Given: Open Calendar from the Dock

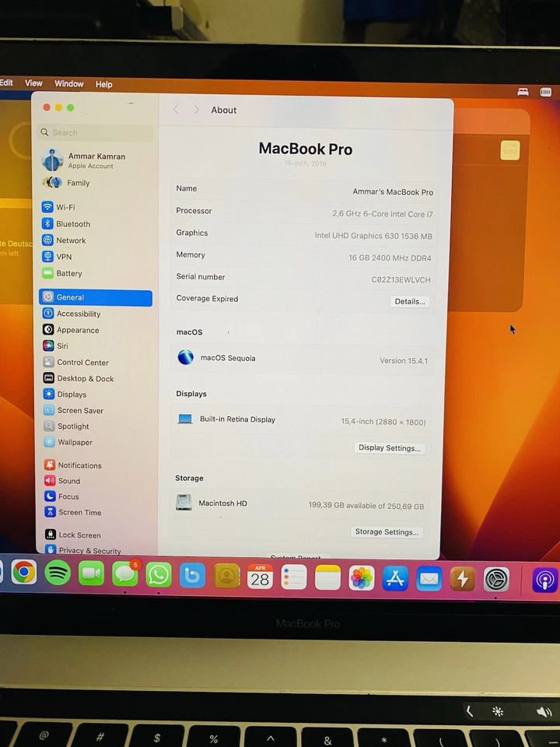Looking at the screenshot, I should (x=260, y=577).
